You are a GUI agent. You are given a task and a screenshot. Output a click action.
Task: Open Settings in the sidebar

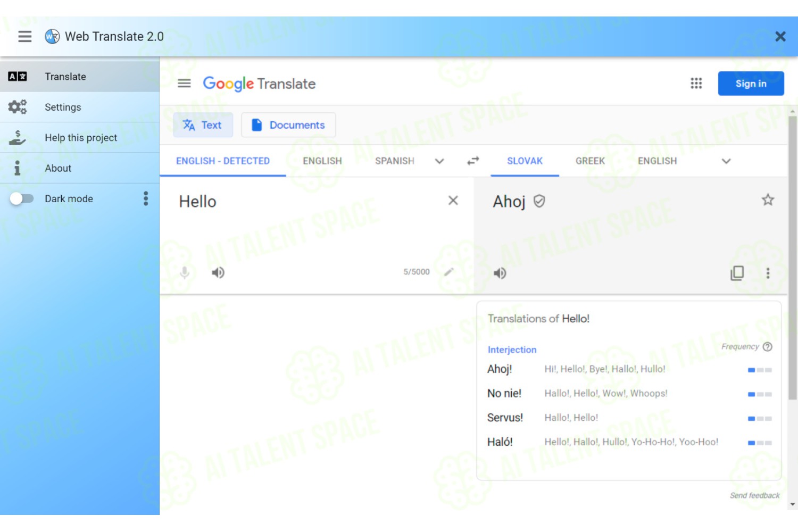(x=80, y=107)
